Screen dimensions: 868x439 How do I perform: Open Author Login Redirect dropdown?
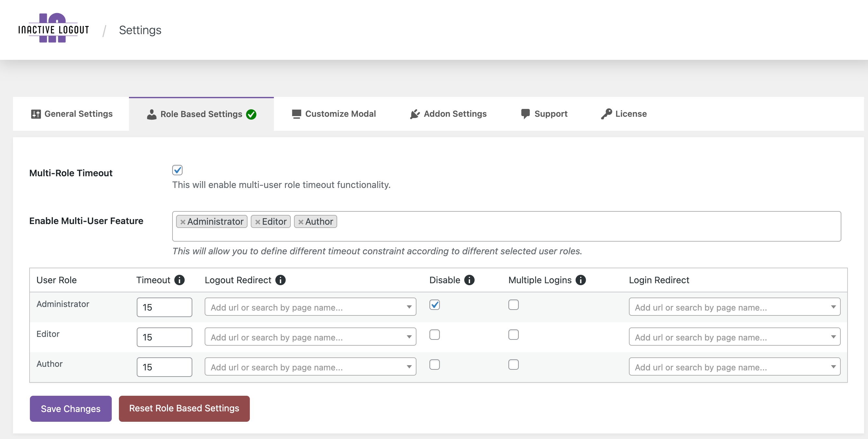(734, 367)
